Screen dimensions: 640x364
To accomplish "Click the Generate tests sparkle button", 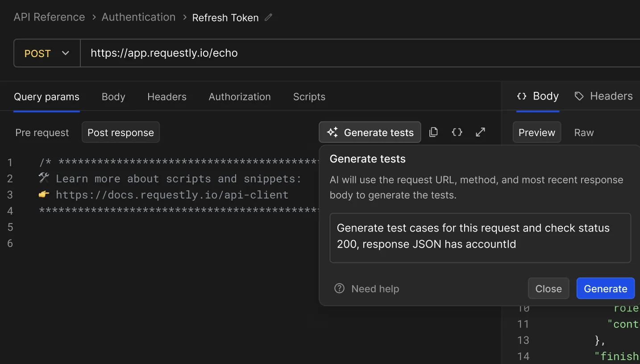I will click(x=370, y=132).
